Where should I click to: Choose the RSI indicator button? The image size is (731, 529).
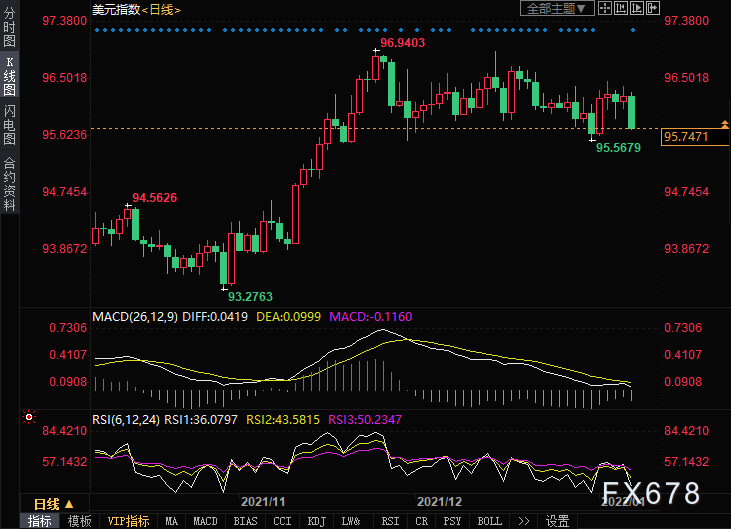pyautogui.click(x=390, y=521)
